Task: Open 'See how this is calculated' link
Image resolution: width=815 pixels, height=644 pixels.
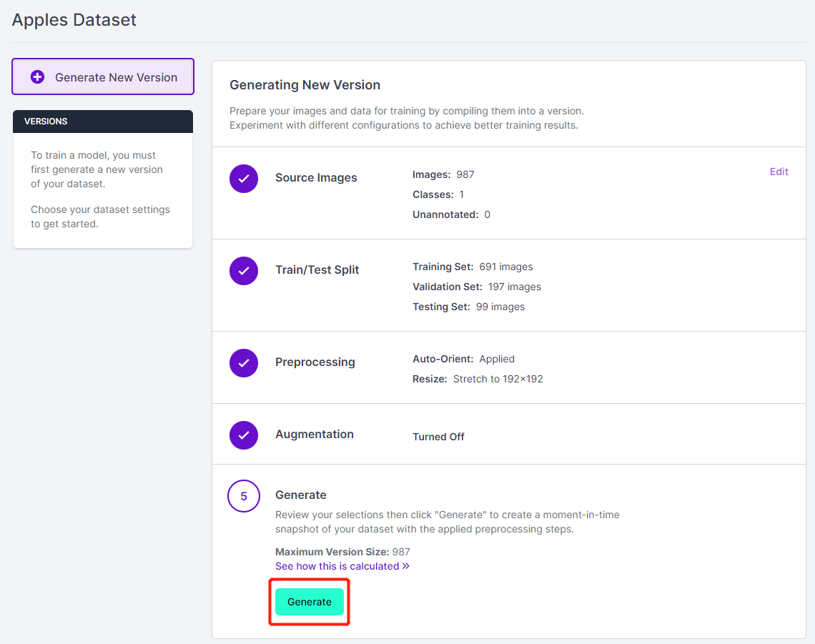Action: coord(337,566)
